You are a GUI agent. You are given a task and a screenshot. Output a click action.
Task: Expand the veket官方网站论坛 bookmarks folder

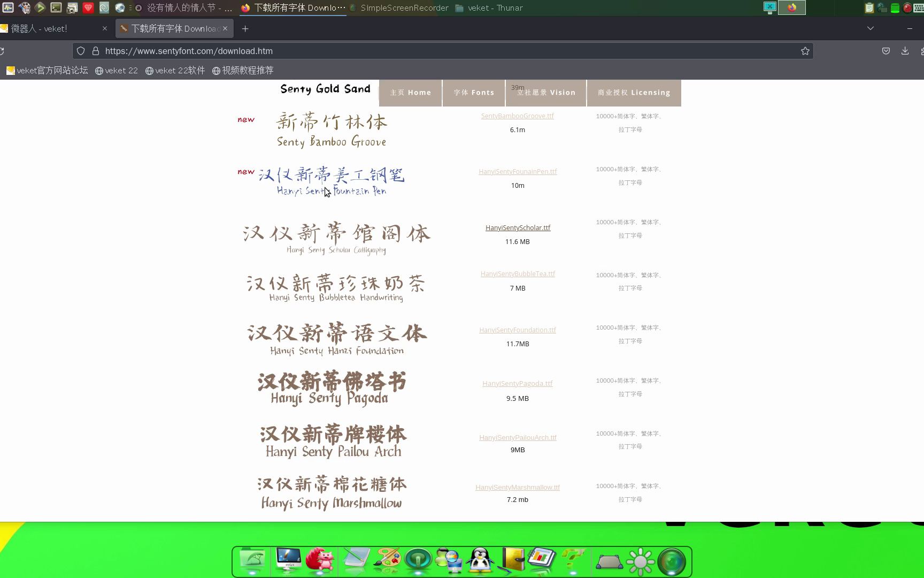point(47,70)
